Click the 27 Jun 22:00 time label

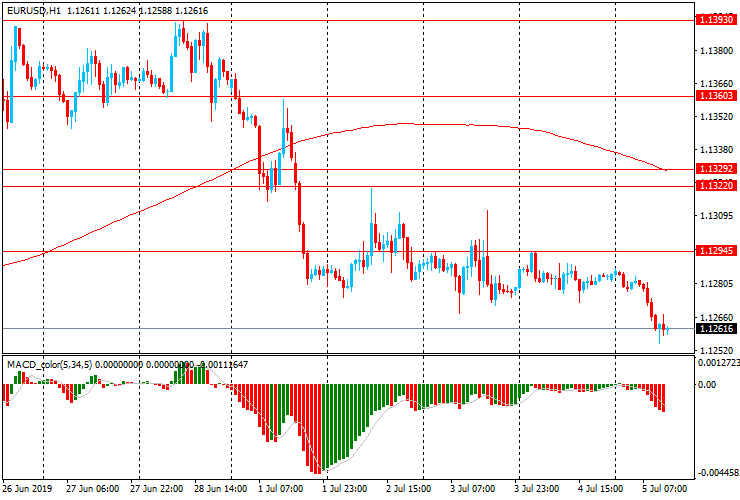(x=157, y=489)
